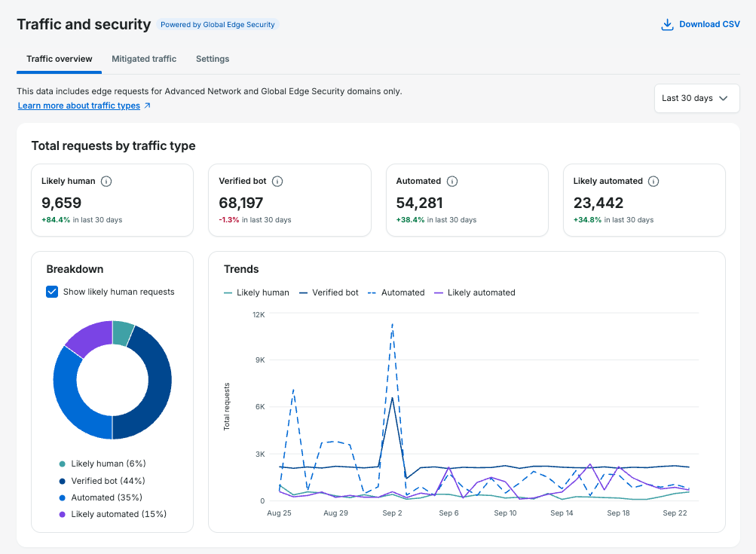Toggle Automated series in Trends legend
This screenshot has width=756, height=554.
click(x=396, y=292)
